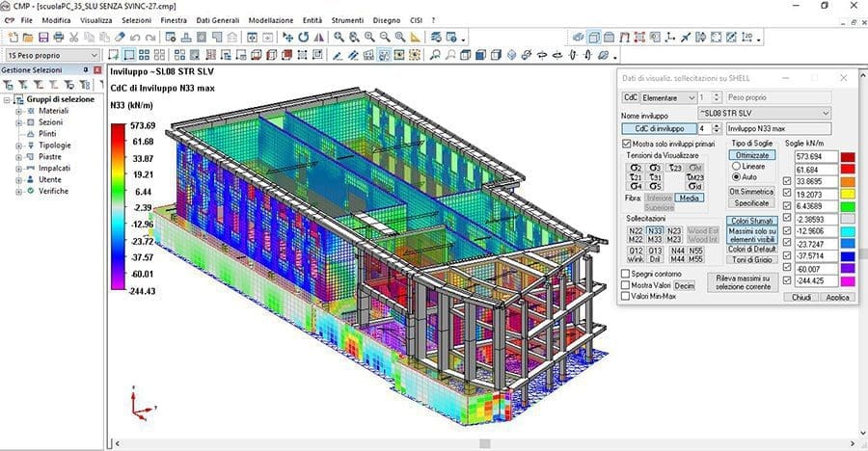Click the 573.694 threshold input field
Image resolution: width=868 pixels, height=451 pixels.
pos(816,157)
